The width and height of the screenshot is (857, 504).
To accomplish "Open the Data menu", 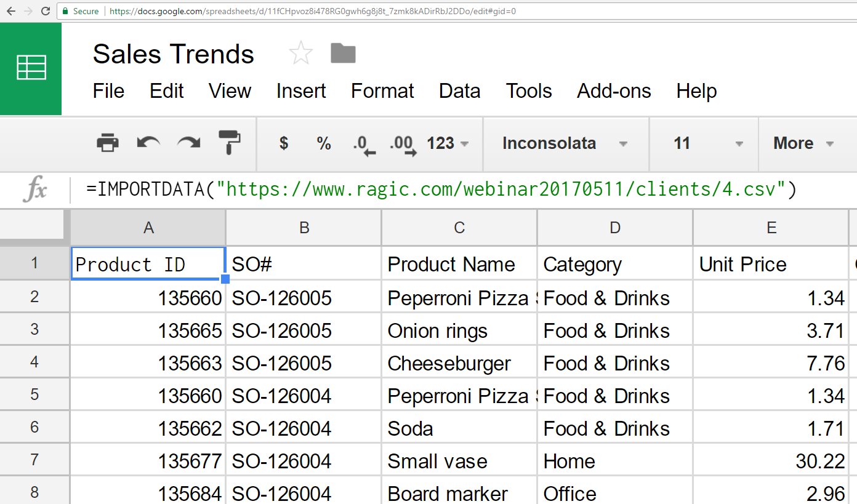I will [459, 91].
